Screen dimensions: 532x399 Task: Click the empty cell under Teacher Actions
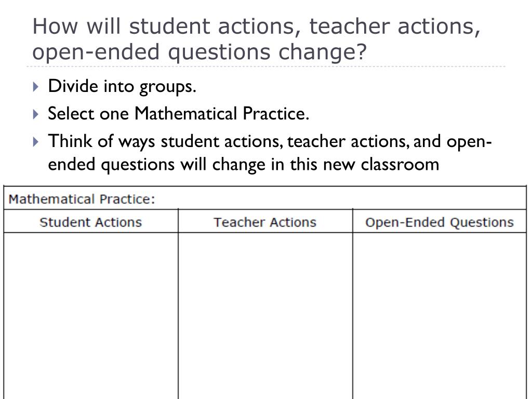coord(265,316)
